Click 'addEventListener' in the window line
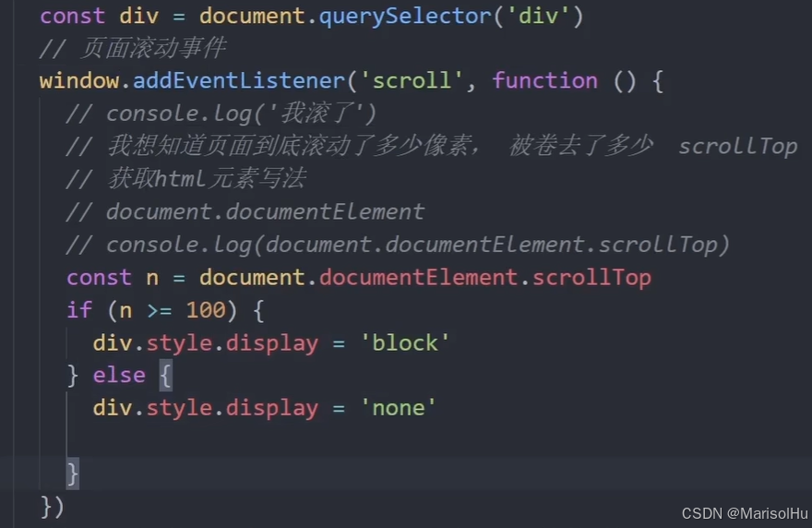 coord(239,80)
